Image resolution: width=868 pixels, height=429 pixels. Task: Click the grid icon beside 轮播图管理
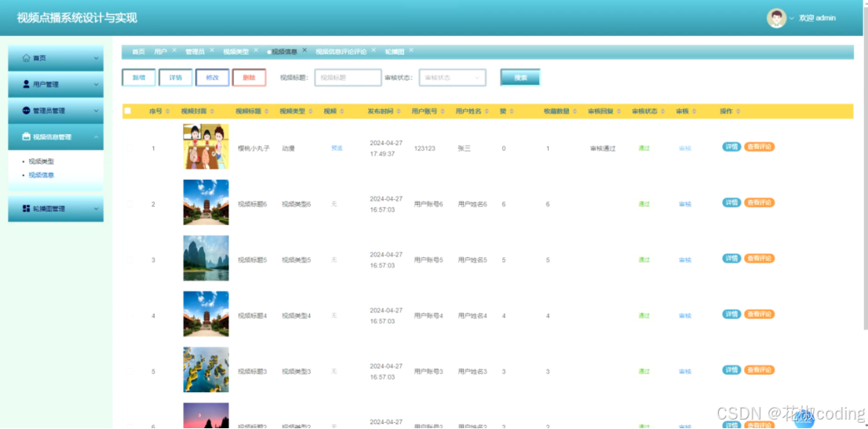[x=26, y=209]
